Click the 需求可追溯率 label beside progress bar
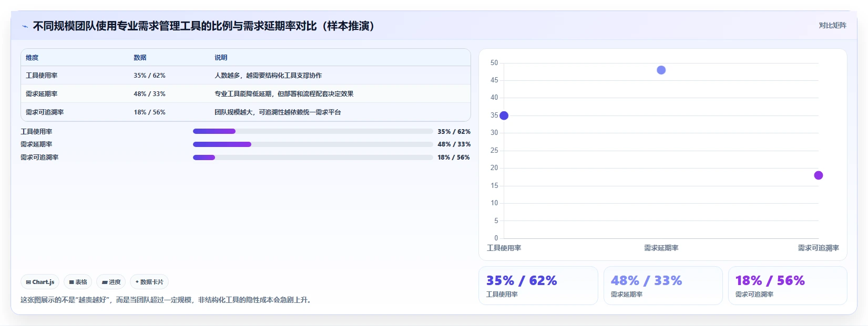The height and width of the screenshot is (326, 868). tap(39, 157)
